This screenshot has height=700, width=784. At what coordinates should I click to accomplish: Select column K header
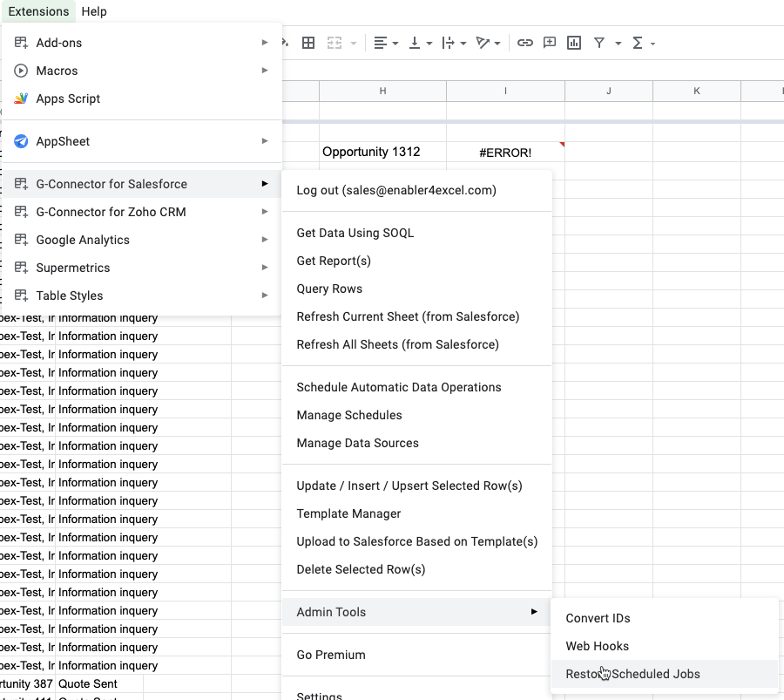point(697,91)
